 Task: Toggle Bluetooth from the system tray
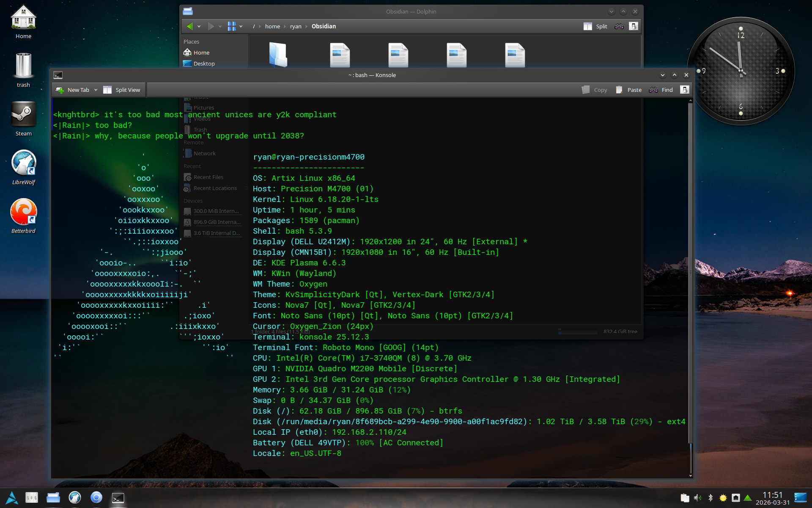click(710, 498)
